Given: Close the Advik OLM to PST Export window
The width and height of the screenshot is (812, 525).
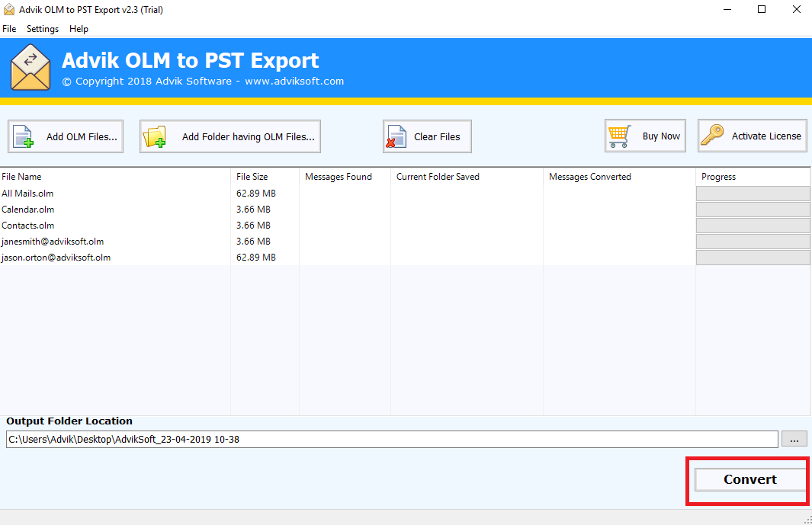Looking at the screenshot, I should [x=797, y=10].
